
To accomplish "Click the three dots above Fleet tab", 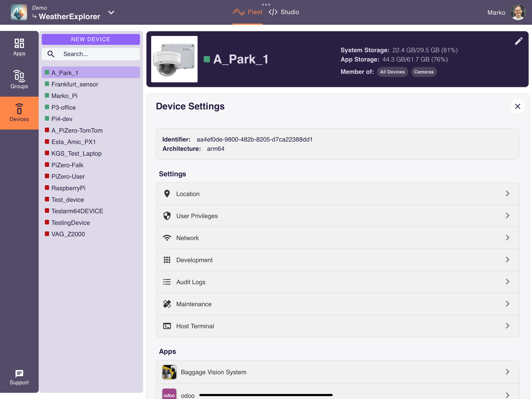I will 266,4.
